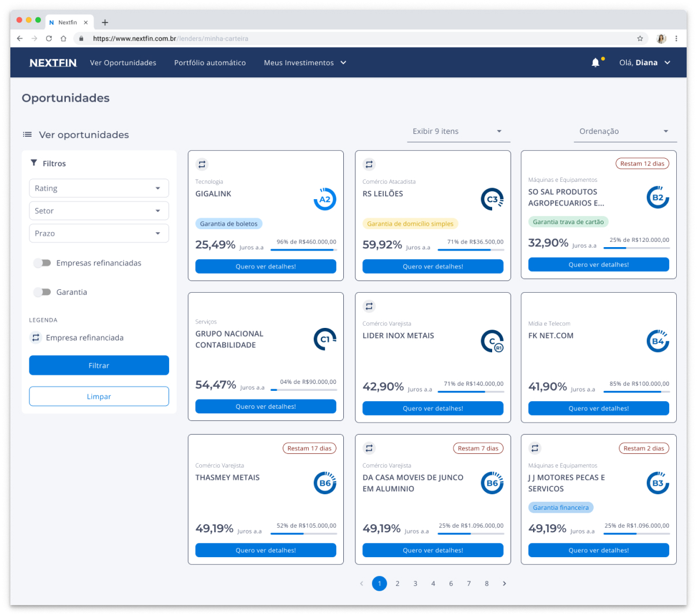
Task: Open Portfólio automático in the navbar
Action: point(210,62)
